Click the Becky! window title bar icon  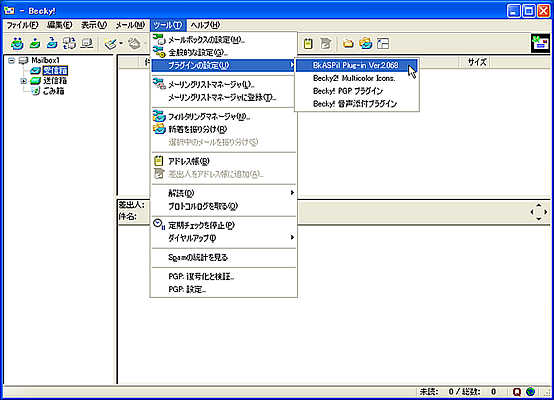point(9,11)
